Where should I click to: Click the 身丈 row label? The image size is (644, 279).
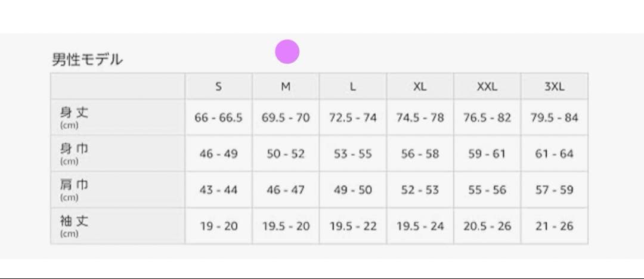[x=75, y=113]
